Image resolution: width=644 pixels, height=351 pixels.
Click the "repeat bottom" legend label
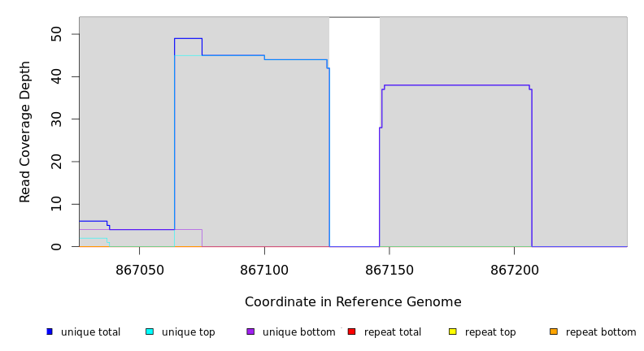click(x=601, y=332)
